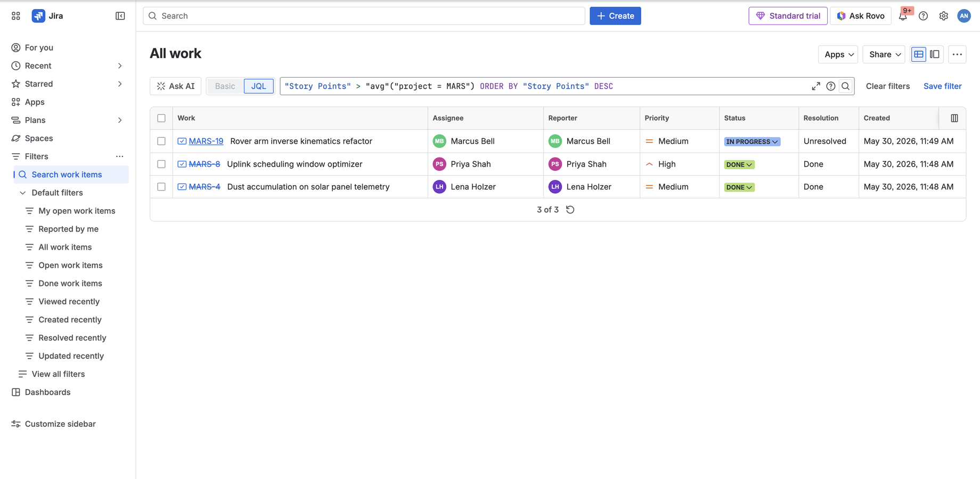Open the Share dropdown

[x=884, y=54]
